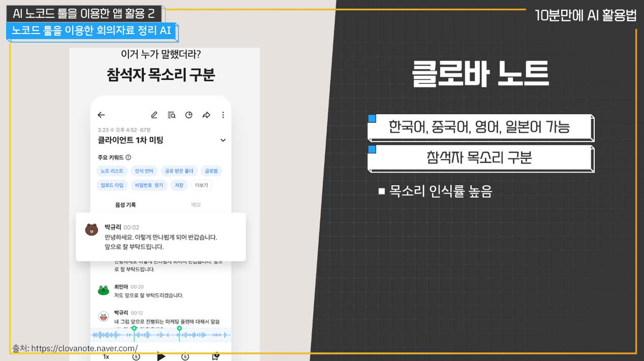Click the 노코드 툴을 이용한 회의자료 정리 AI label
Image resolution: width=644 pixels, height=361 pixels.
(91, 30)
